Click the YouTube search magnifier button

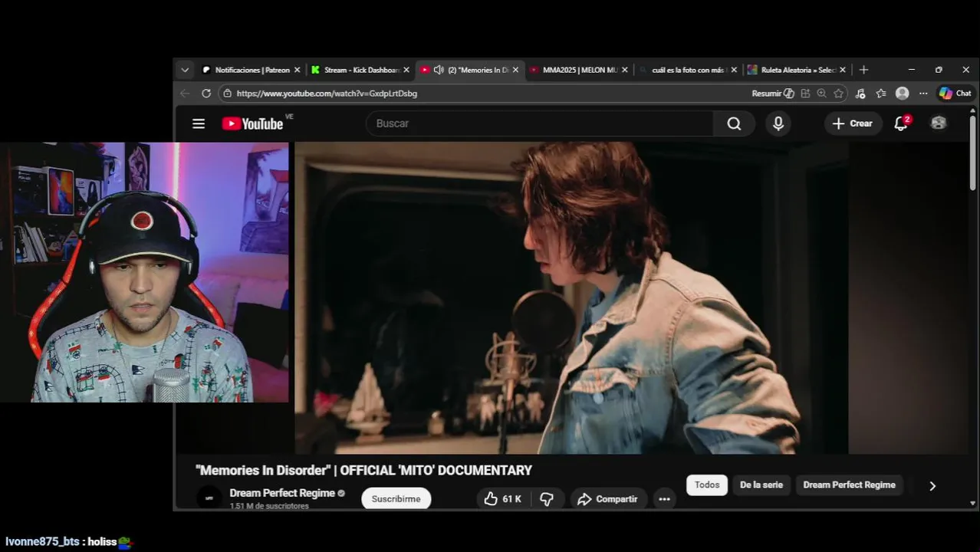click(x=734, y=123)
